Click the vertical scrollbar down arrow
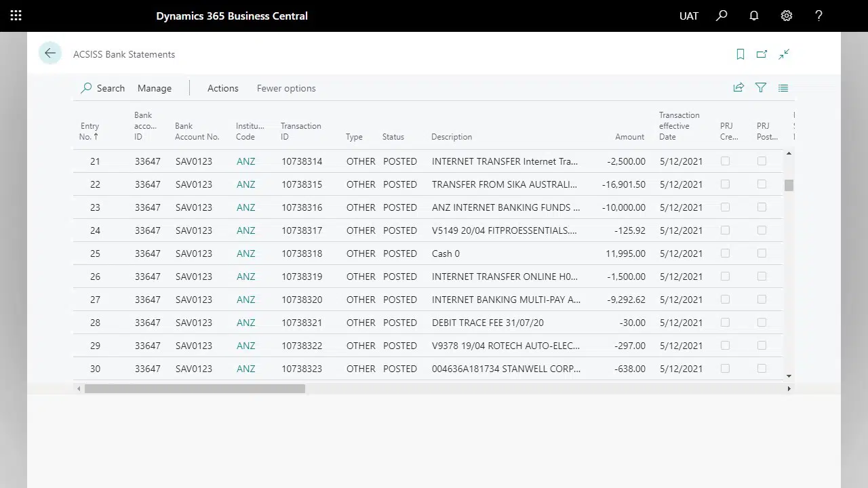Viewport: 868px width, 488px height. (x=789, y=376)
